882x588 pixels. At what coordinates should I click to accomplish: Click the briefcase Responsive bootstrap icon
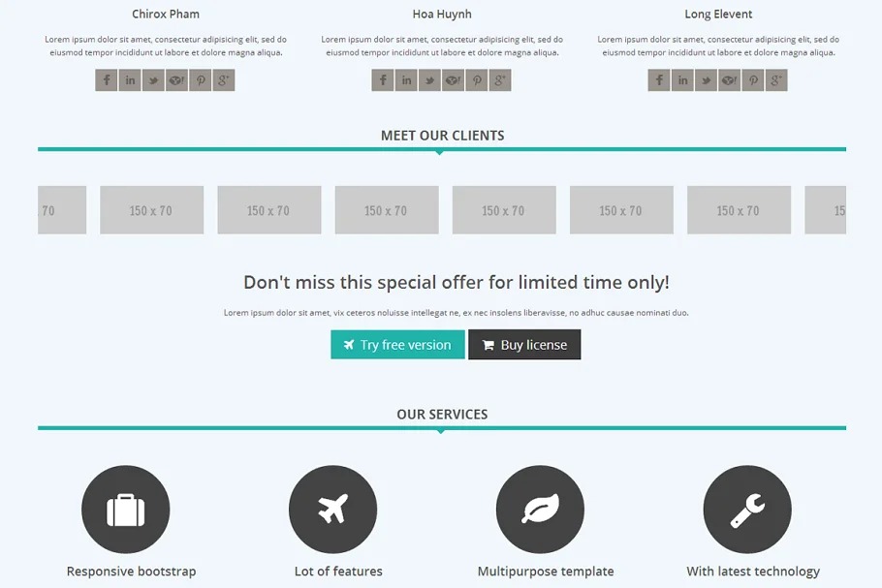126,510
